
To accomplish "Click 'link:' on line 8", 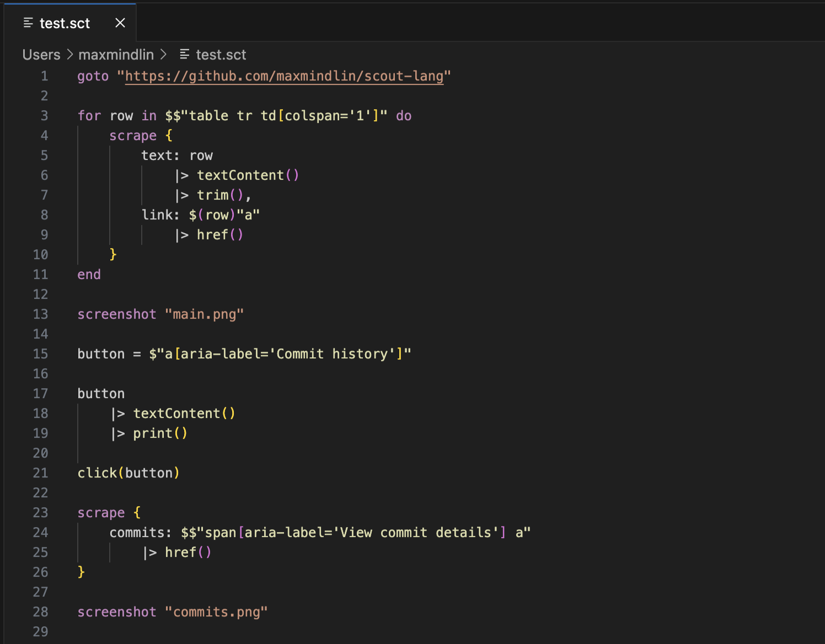I will pos(160,215).
